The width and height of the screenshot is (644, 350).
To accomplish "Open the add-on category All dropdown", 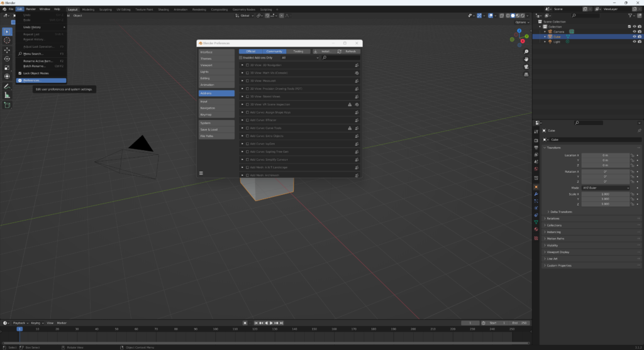I will click(299, 58).
